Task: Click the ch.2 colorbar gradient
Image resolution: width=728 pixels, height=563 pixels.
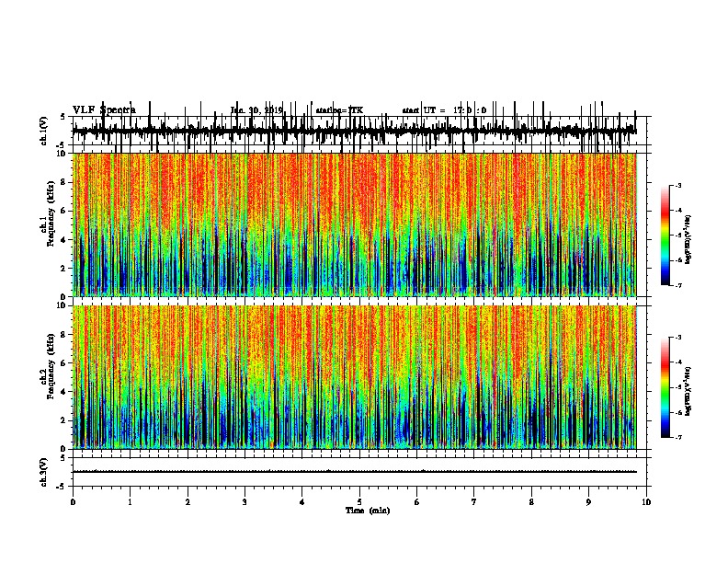Action: (665, 387)
